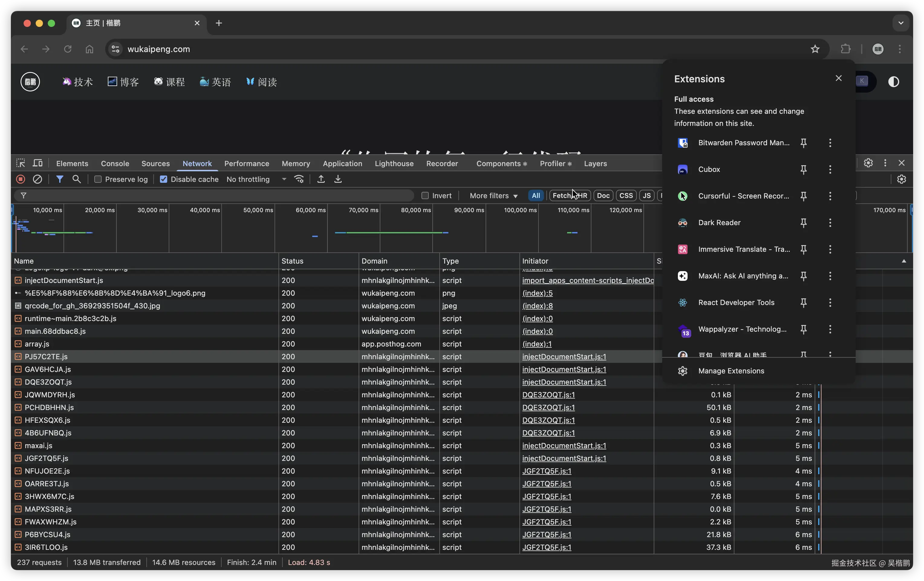This screenshot has height=581, width=924.
Task: Click the inspect element selector icon
Action: tap(21, 163)
